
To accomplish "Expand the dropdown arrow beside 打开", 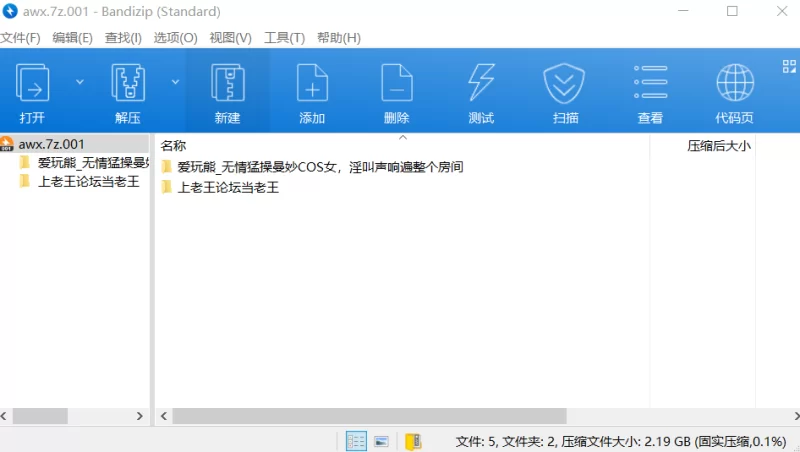I will pos(80,82).
